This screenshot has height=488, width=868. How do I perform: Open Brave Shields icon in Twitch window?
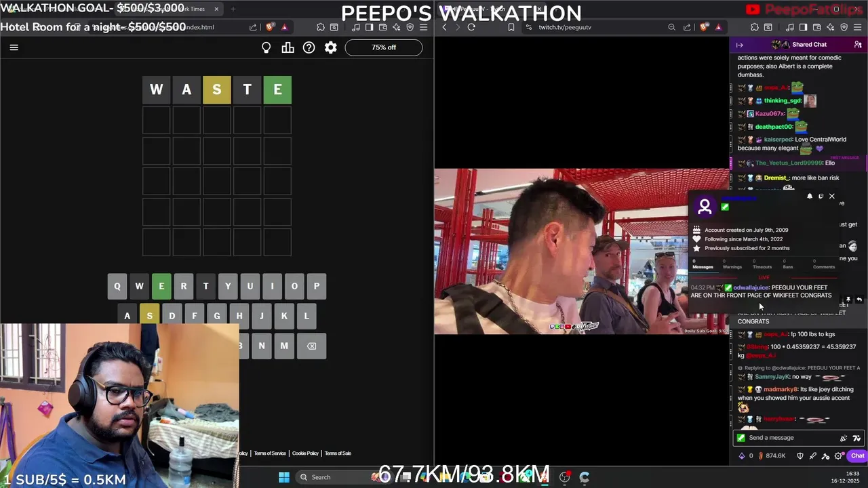[x=704, y=27]
